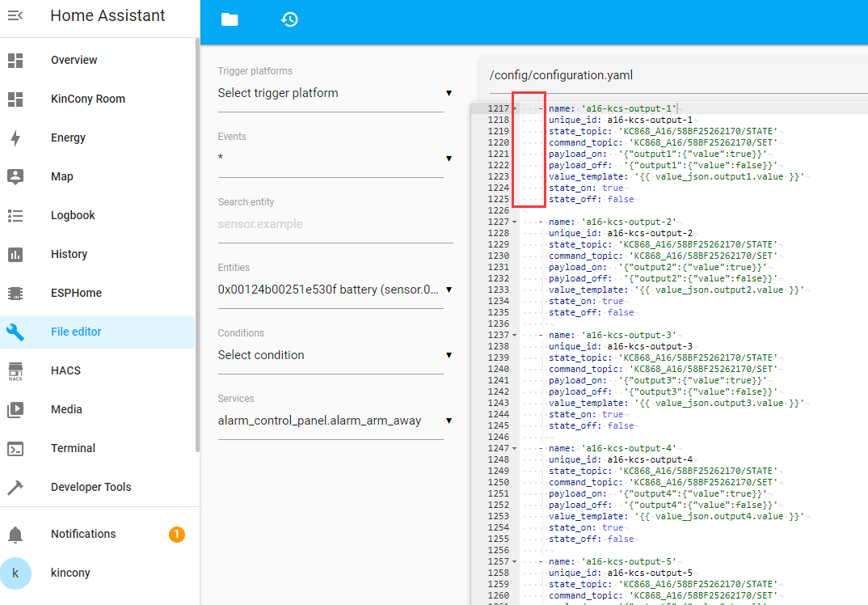
Task: Collapse code block at line 1217
Action: pos(516,108)
